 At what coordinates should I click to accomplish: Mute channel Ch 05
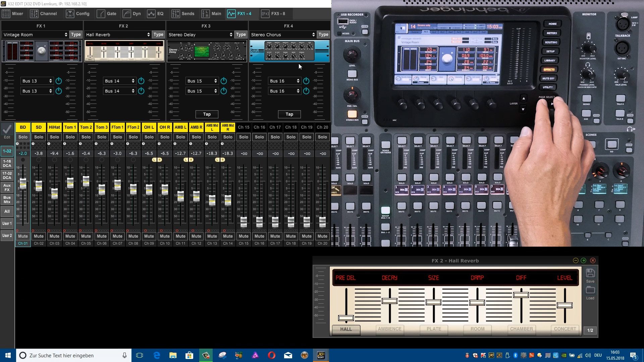point(86,236)
